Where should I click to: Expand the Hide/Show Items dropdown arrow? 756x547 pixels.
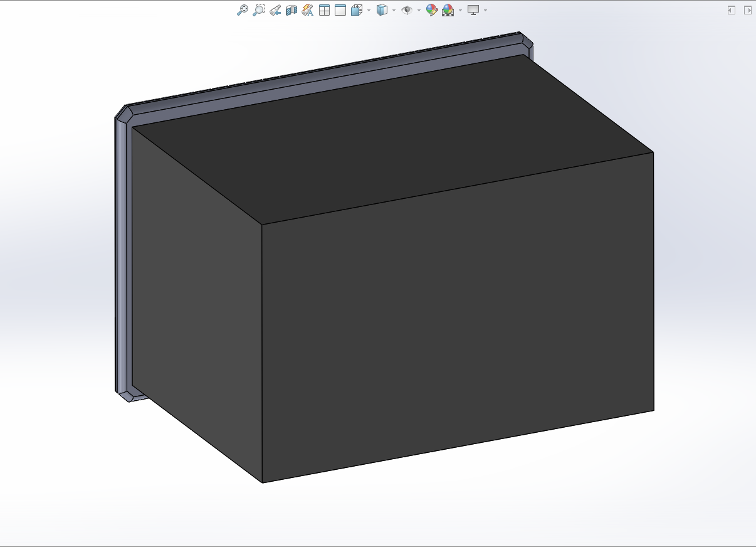click(x=419, y=10)
